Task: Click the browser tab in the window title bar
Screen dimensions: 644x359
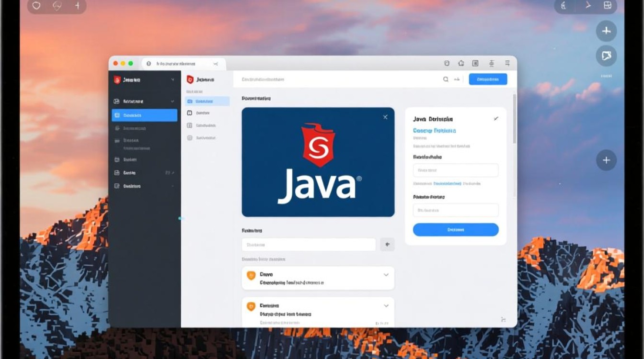Action: (x=183, y=63)
